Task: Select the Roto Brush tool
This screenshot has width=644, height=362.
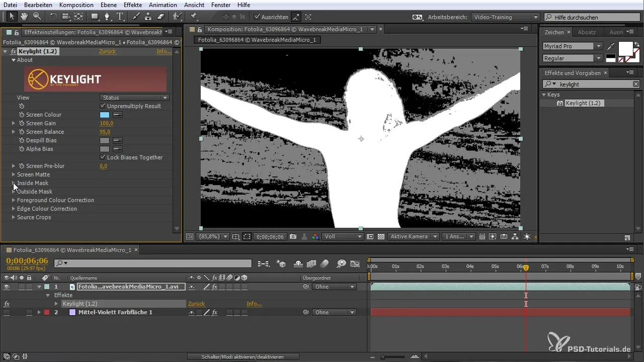Action: tap(177, 17)
